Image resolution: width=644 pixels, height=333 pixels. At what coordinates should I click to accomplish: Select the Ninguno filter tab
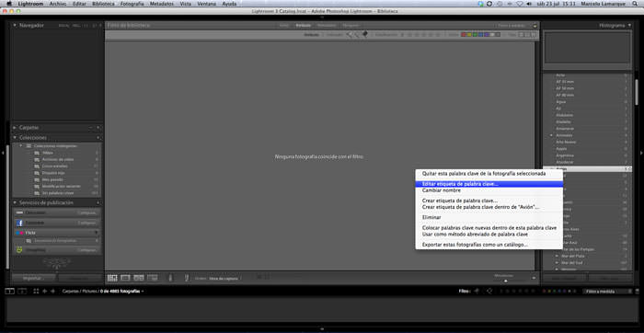click(351, 26)
